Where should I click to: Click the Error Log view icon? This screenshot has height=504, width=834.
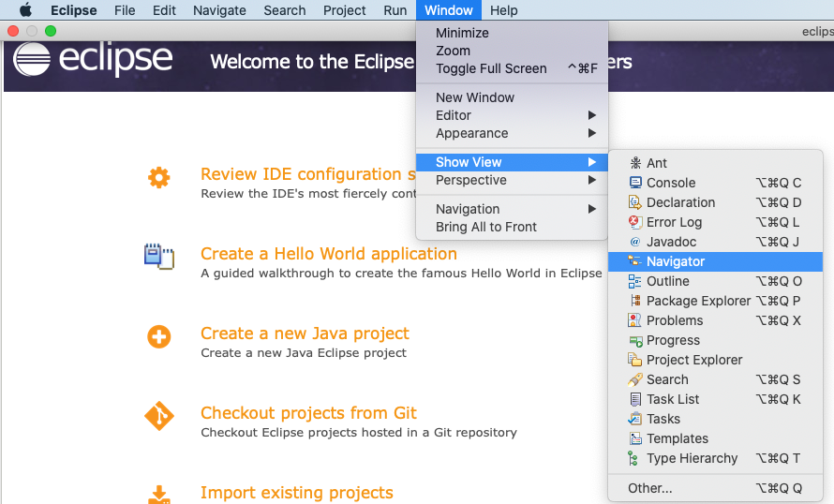point(635,222)
